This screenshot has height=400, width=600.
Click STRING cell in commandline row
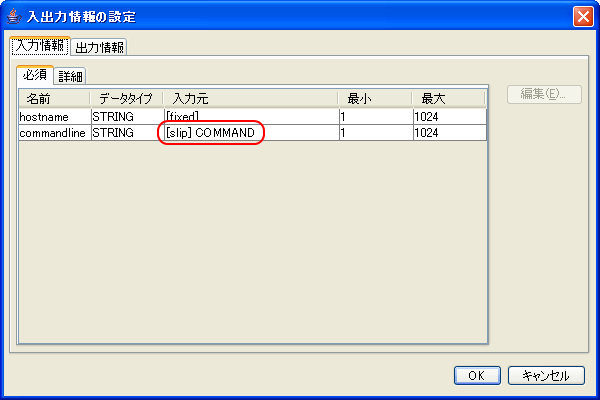127,133
